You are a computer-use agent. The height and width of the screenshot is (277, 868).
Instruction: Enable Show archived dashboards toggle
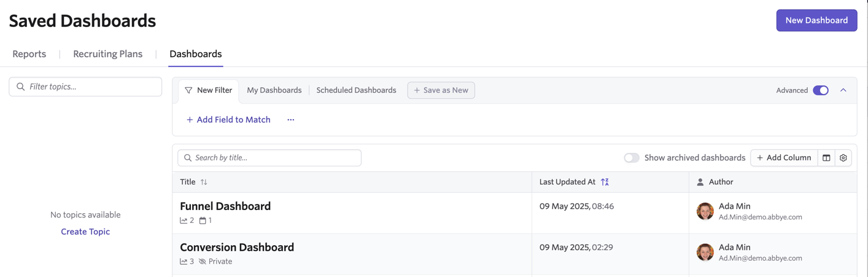(x=632, y=158)
